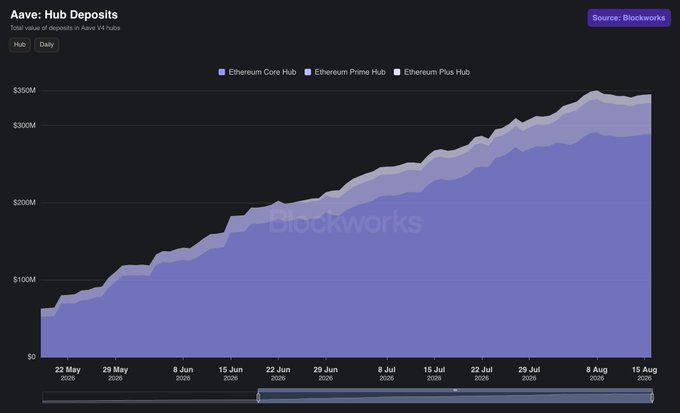
Task: Click the right handle of the range slider
Action: 652,397
